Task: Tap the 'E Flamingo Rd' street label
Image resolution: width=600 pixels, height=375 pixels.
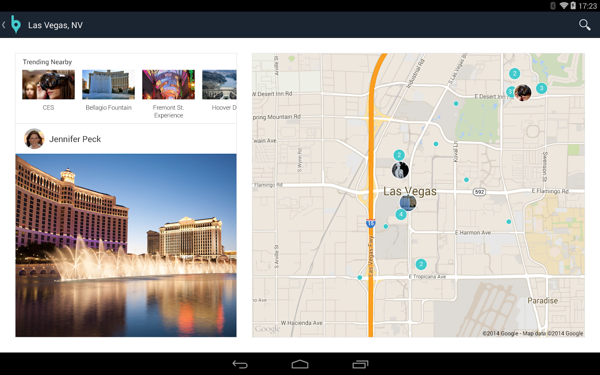Action: [x=550, y=191]
